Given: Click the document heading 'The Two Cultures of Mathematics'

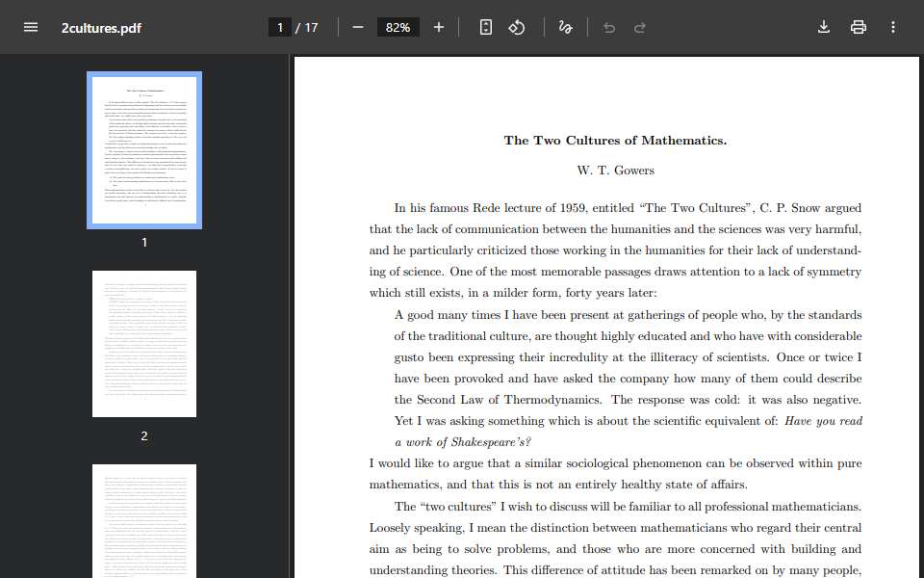Looking at the screenshot, I should [615, 141].
